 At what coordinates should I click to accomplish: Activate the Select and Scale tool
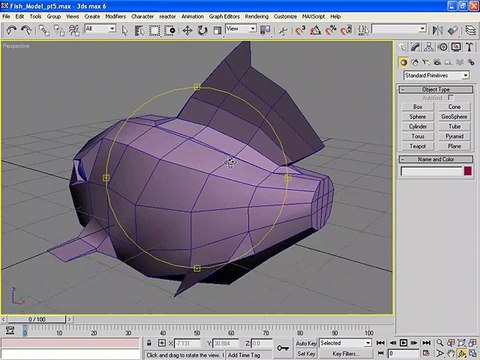pyautogui.click(x=217, y=31)
